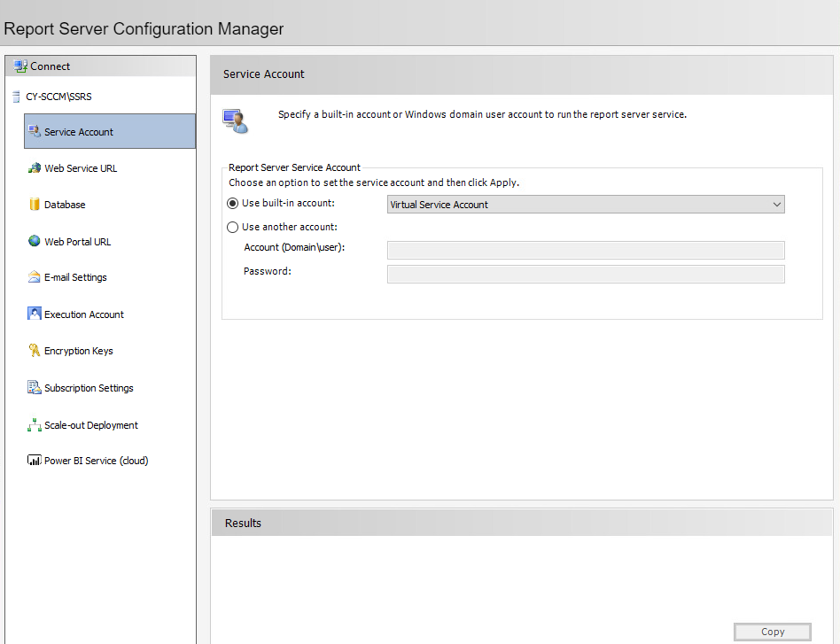
Task: Open the E-mail Settings page
Action: click(x=75, y=277)
